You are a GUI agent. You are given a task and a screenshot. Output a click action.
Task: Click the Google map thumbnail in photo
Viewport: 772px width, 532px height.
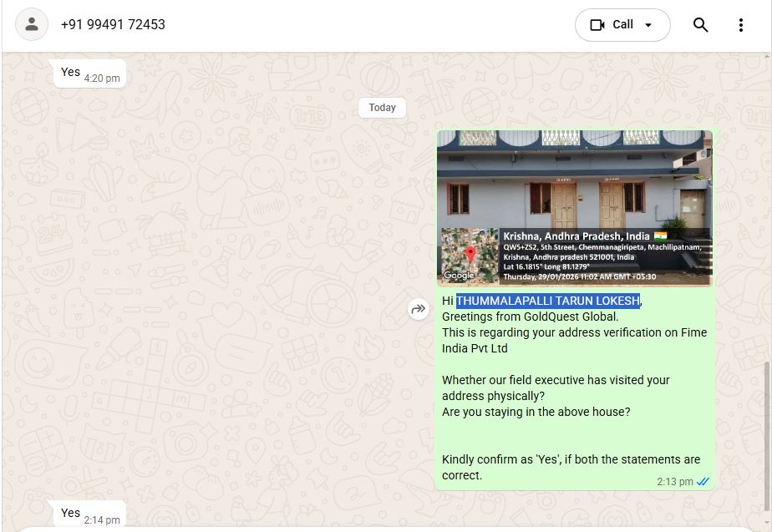point(470,256)
